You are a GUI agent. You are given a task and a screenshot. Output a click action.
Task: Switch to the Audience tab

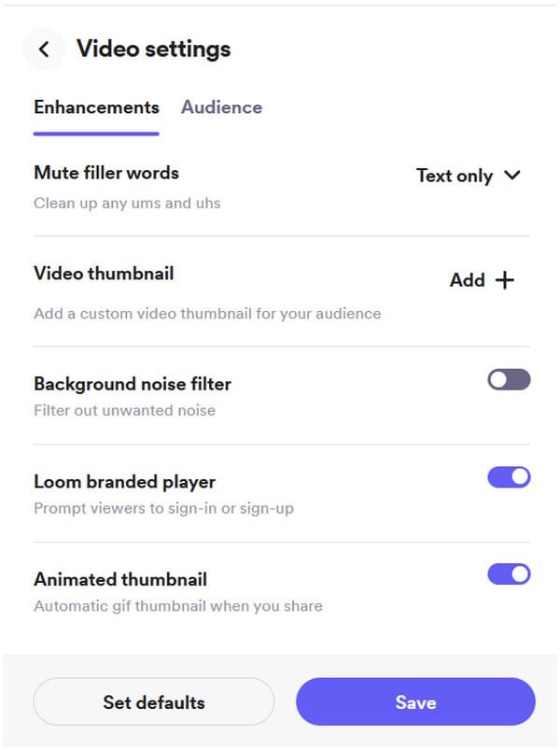tap(221, 107)
